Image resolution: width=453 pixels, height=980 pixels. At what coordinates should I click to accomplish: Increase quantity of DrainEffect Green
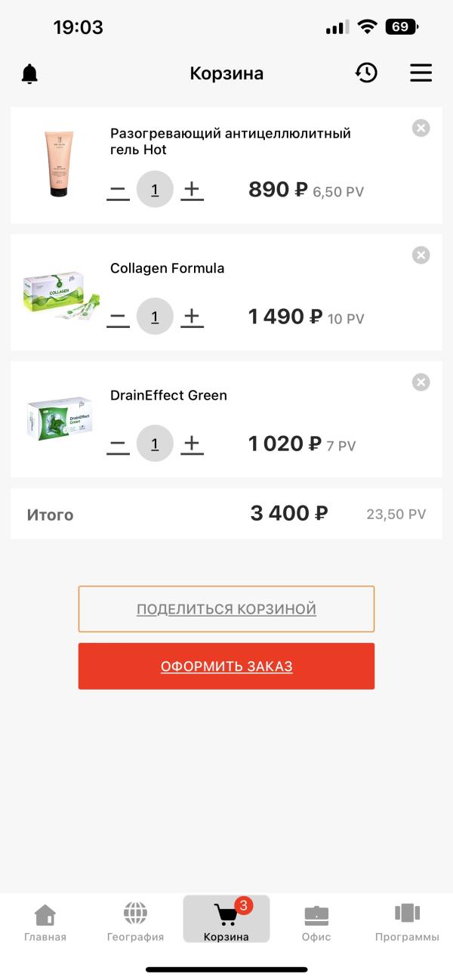[193, 444]
